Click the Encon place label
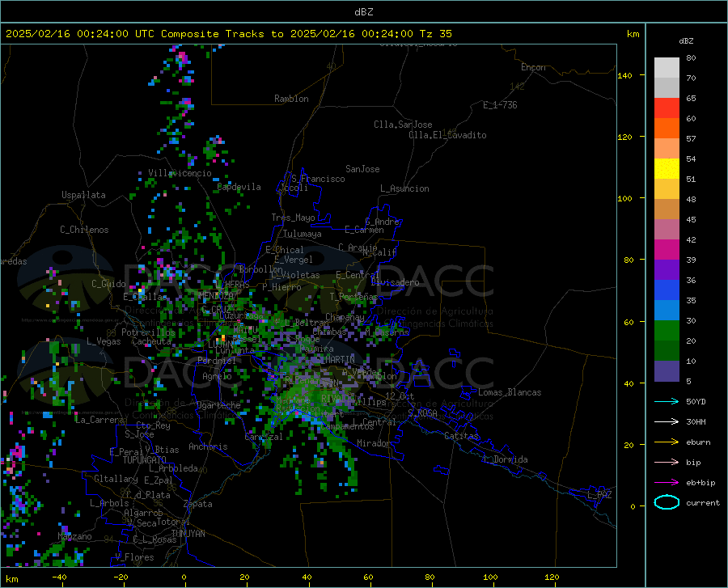Viewport: 728px width, 588px height. pos(533,67)
